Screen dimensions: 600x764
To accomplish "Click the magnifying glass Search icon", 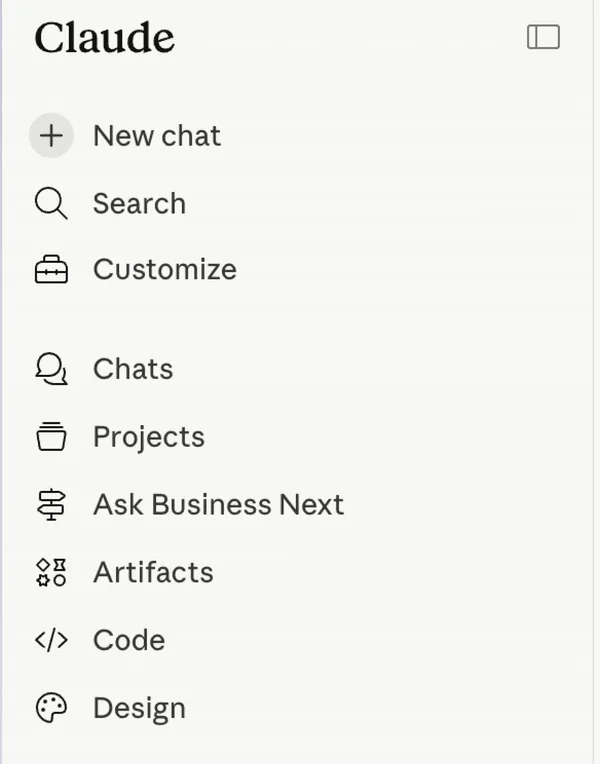I will tap(51, 204).
